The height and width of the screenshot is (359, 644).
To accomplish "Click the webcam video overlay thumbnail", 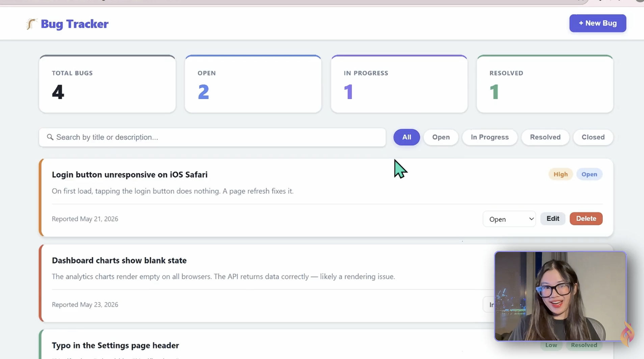I will click(x=560, y=296).
